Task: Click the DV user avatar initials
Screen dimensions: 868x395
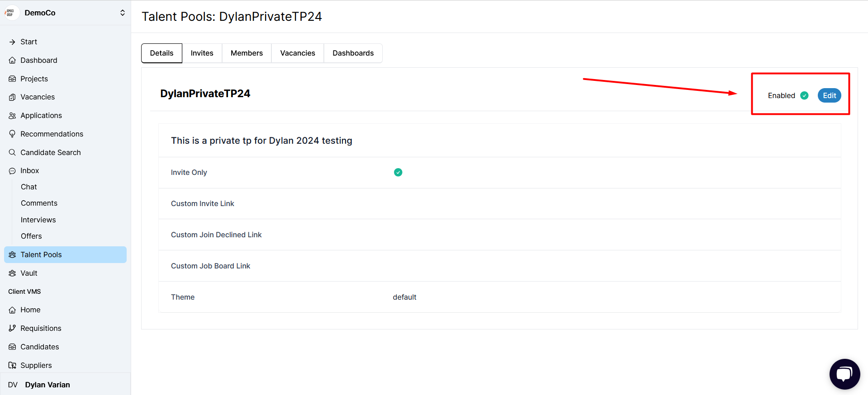Action: click(x=13, y=385)
